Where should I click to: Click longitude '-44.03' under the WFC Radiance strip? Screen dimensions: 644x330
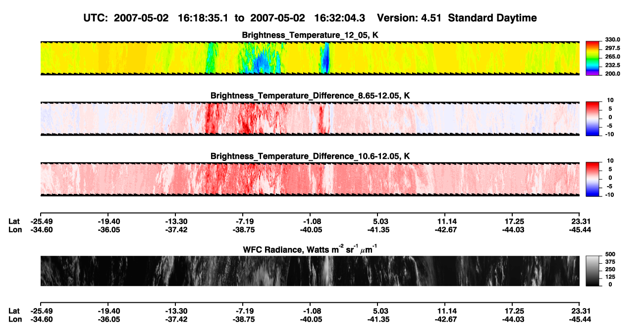coord(513,320)
